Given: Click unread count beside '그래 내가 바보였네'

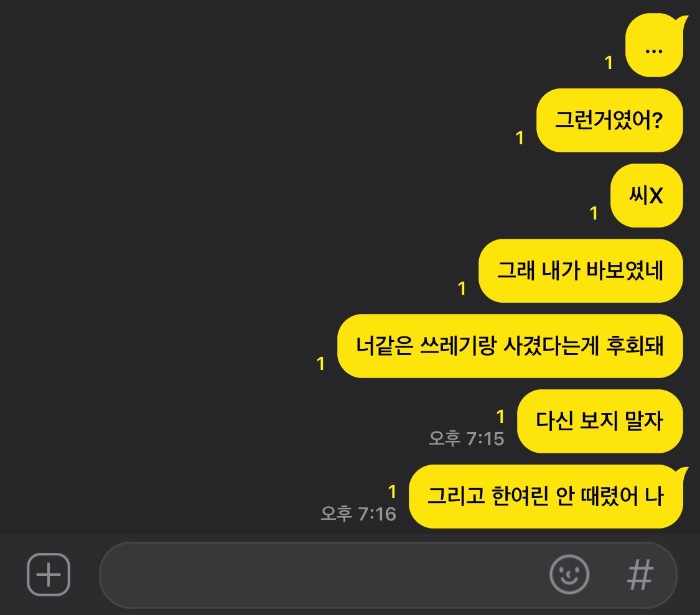Looking at the screenshot, I should 462,289.
